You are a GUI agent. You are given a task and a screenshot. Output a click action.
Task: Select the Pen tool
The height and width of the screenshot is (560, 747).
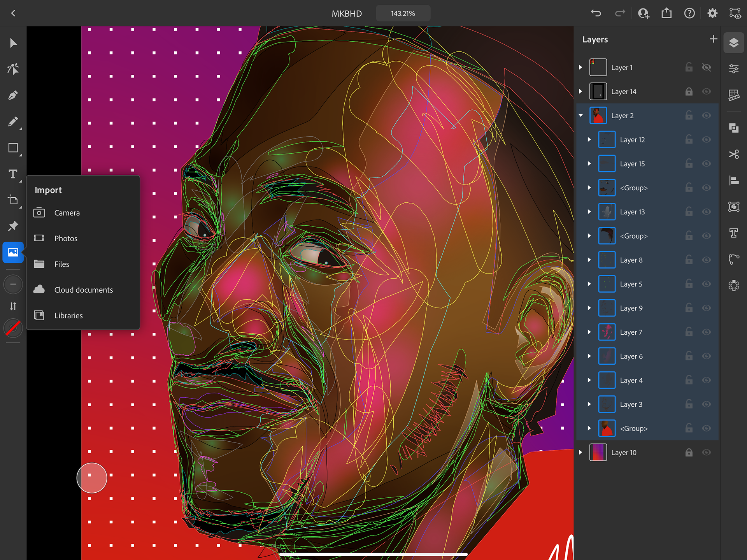[13, 95]
